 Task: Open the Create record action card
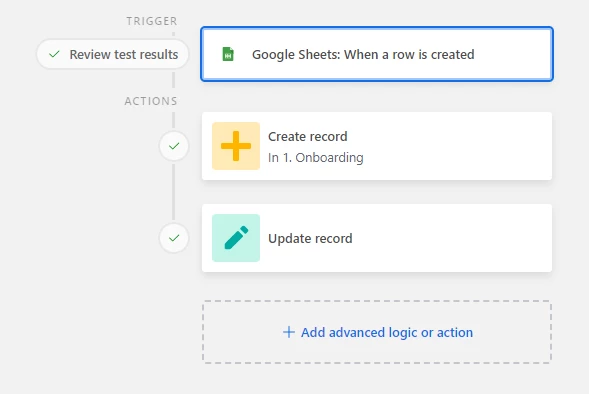(x=377, y=146)
